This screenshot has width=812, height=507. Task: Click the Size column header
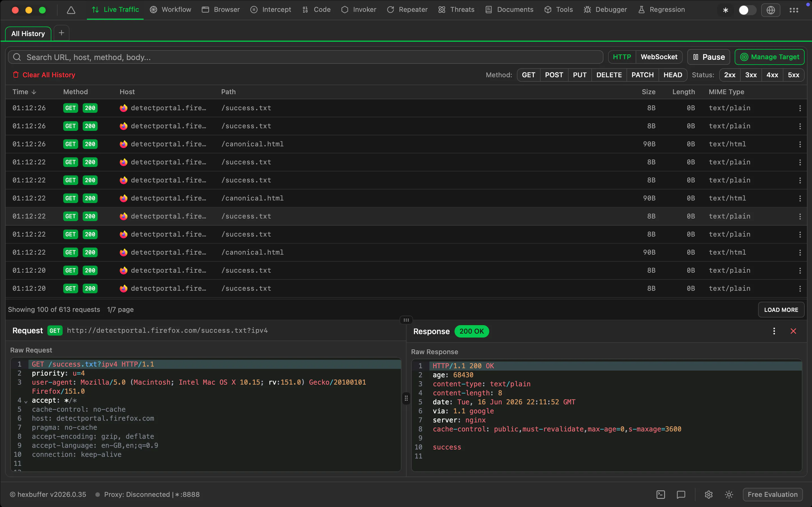(x=648, y=92)
